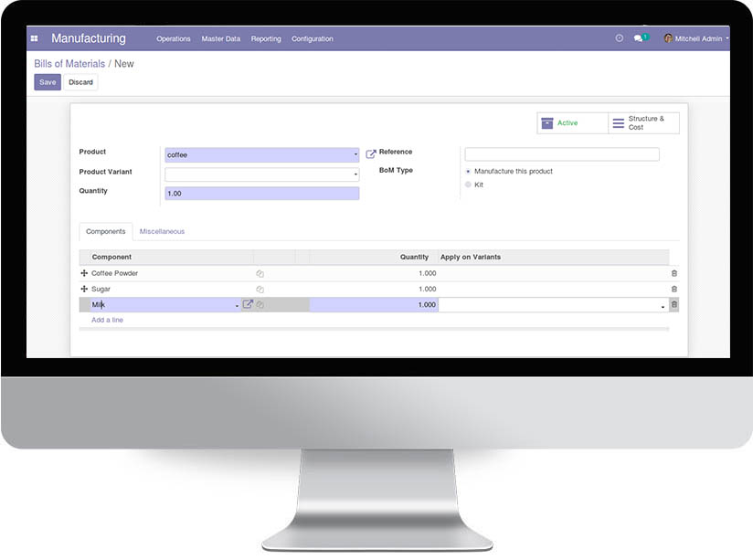Expand the Product Variant dropdown
This screenshot has height=560, width=753.
(x=355, y=174)
